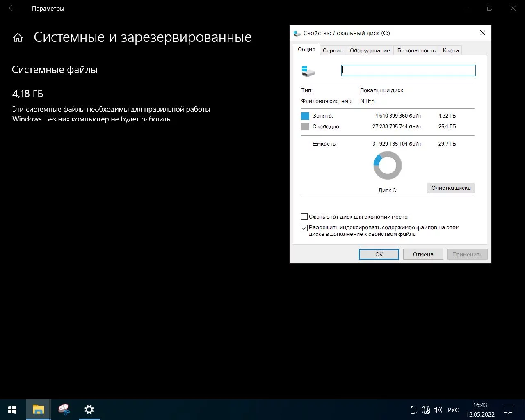The height and width of the screenshot is (420, 525).
Task: Click the 4,32 ГБ used space value
Action: (x=447, y=116)
